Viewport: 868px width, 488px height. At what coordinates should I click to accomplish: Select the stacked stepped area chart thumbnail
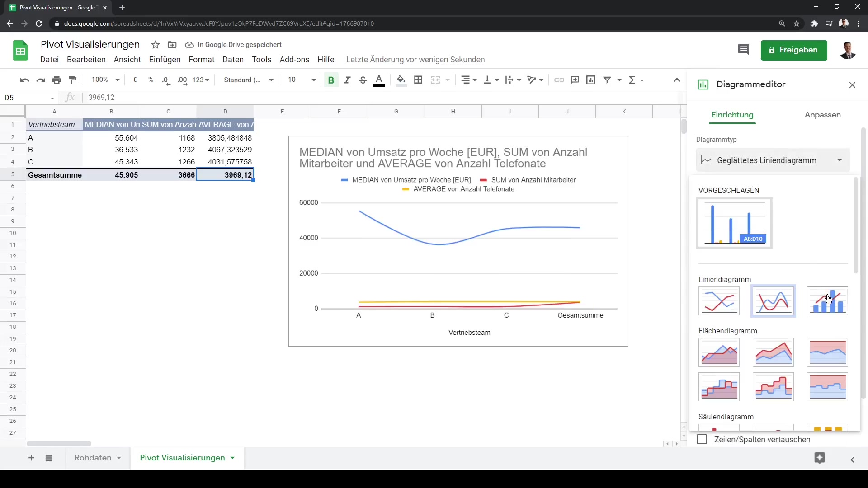click(773, 387)
